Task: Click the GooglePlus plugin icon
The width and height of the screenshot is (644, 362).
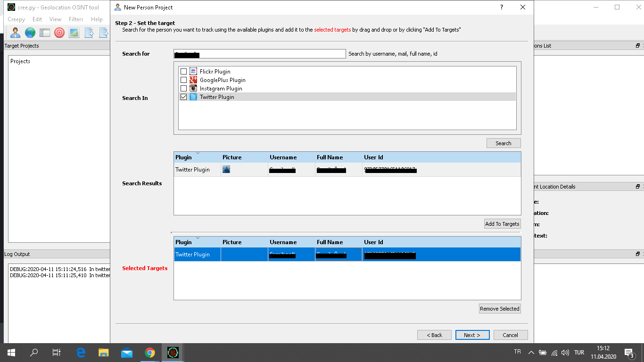Action: coord(193,80)
